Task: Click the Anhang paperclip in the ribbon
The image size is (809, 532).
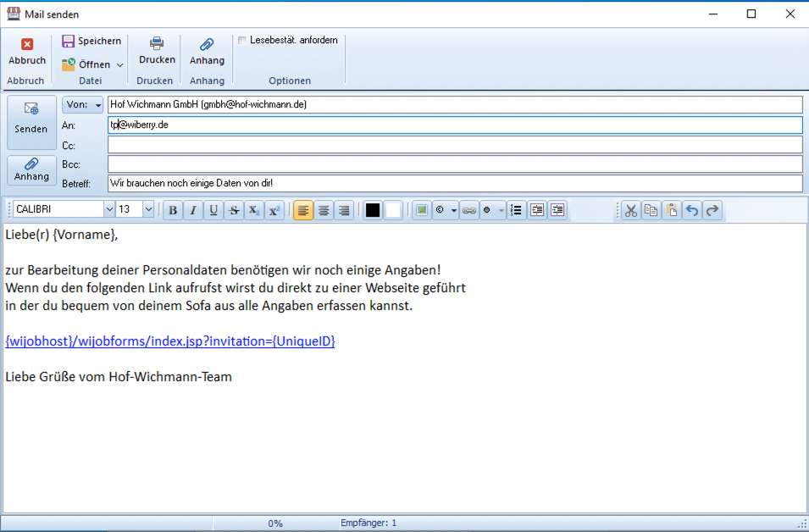Action: point(207,45)
